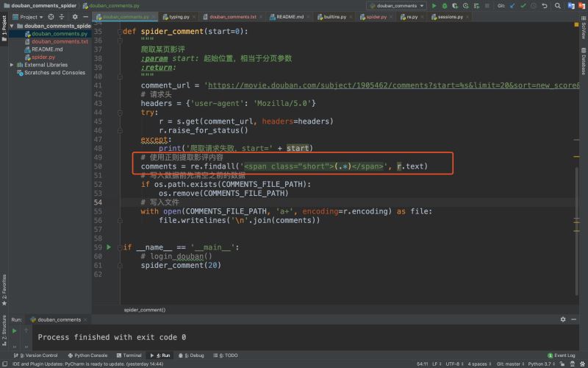
Task: Open the Terminal tab in the bottom bar
Action: point(129,355)
